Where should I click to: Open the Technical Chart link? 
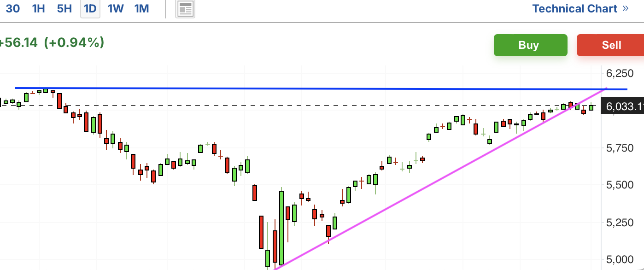point(574,9)
